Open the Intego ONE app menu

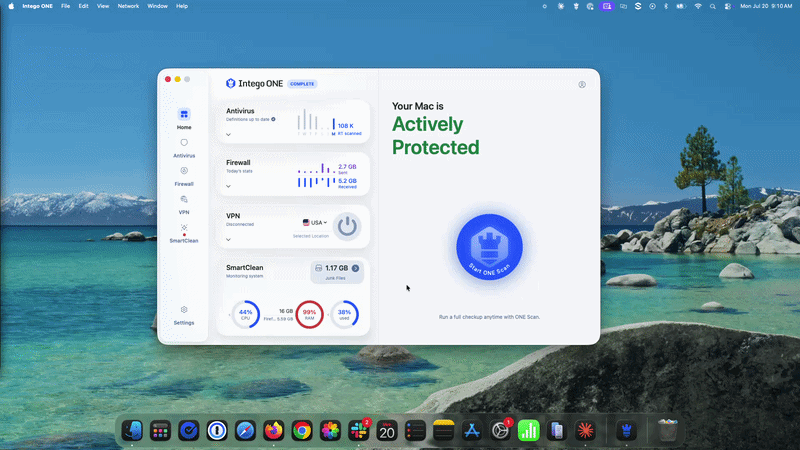click(37, 6)
